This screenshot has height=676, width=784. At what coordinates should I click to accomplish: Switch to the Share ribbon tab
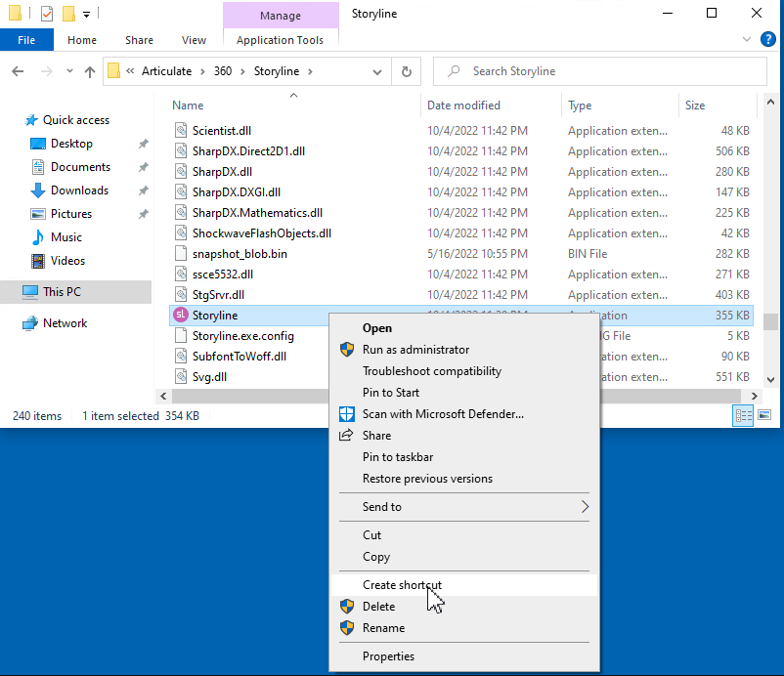139,40
